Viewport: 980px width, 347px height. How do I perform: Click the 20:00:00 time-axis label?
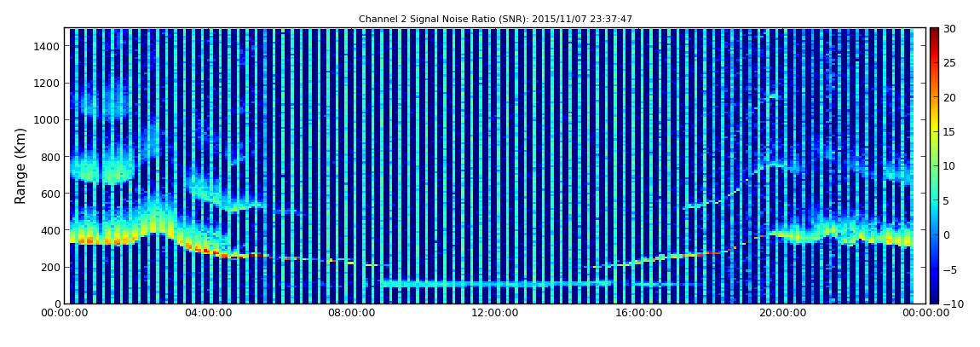pos(783,313)
